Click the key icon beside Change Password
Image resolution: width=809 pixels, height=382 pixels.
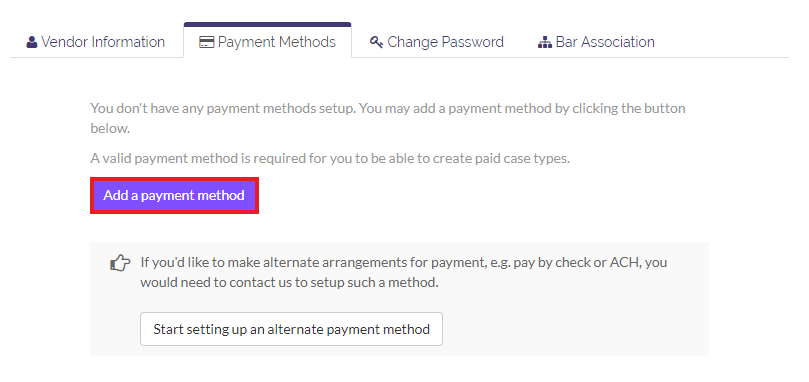376,42
